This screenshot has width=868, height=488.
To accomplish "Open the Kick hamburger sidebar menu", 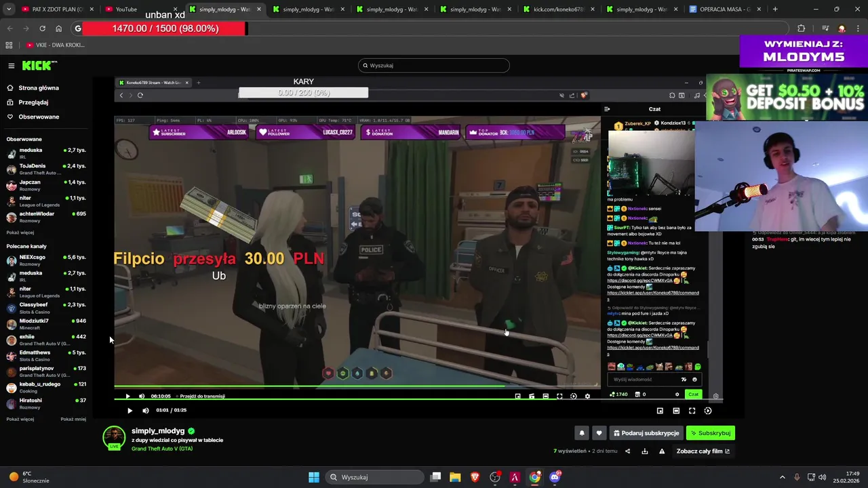I will 12,66.
